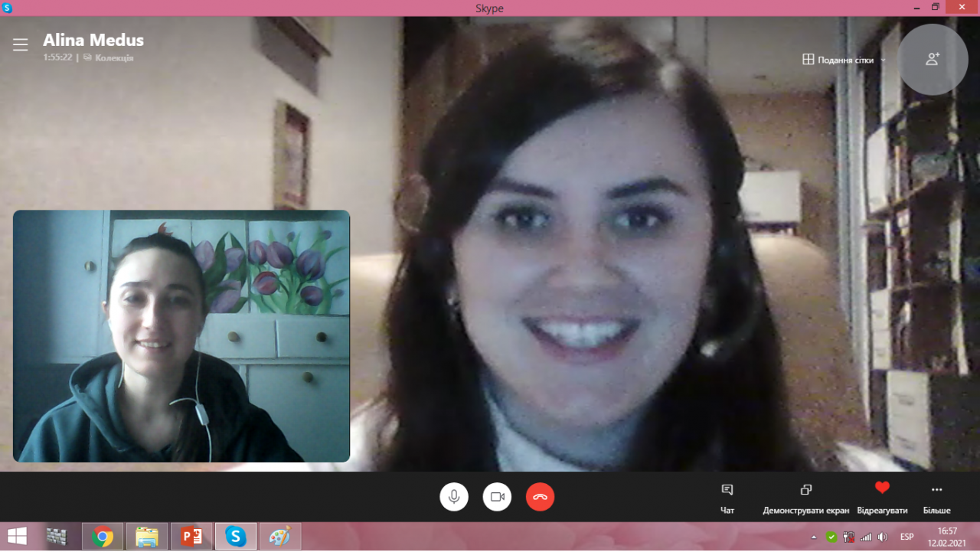The height and width of the screenshot is (552, 980).
Task: Click the call duration 1:55:22
Action: coord(57,57)
